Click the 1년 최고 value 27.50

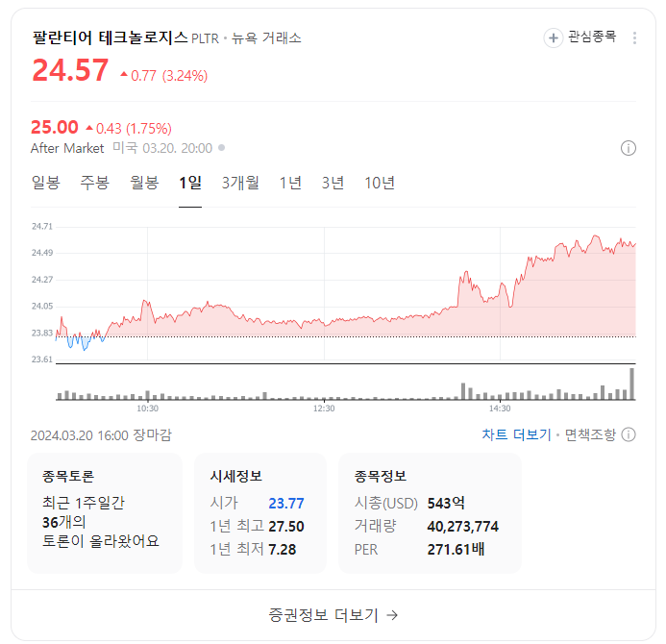286,527
